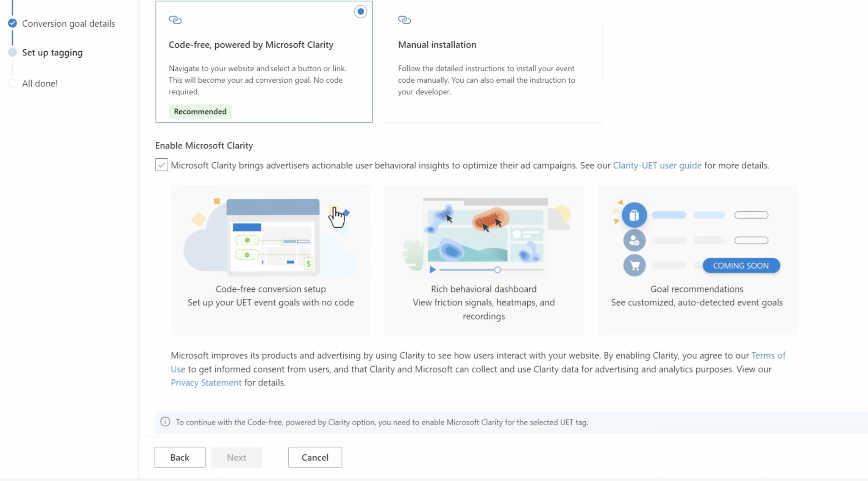This screenshot has height=481, width=868.
Task: Click the slider knob in dashboard illustration
Action: (498, 270)
